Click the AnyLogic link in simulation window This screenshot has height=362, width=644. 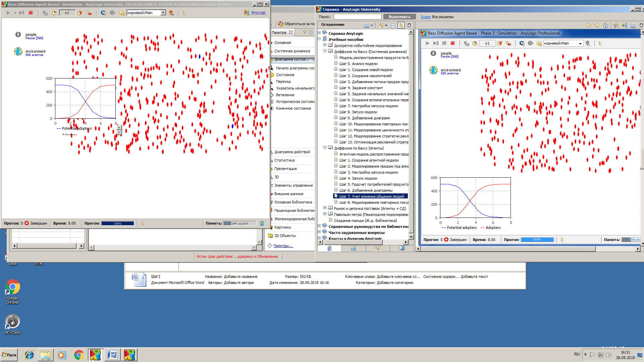(258, 13)
